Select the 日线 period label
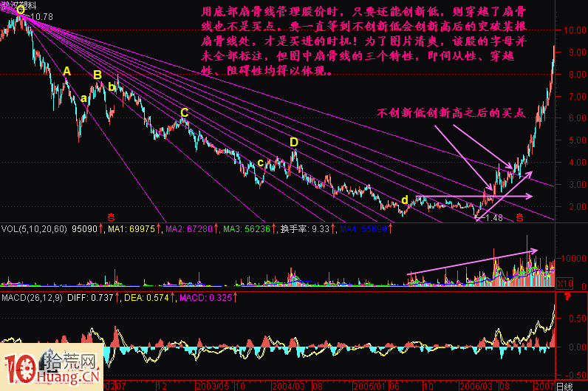 click(x=564, y=386)
